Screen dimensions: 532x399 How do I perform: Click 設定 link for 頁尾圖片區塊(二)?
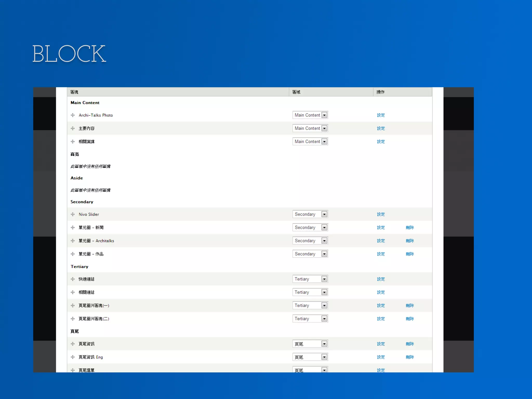point(381,319)
